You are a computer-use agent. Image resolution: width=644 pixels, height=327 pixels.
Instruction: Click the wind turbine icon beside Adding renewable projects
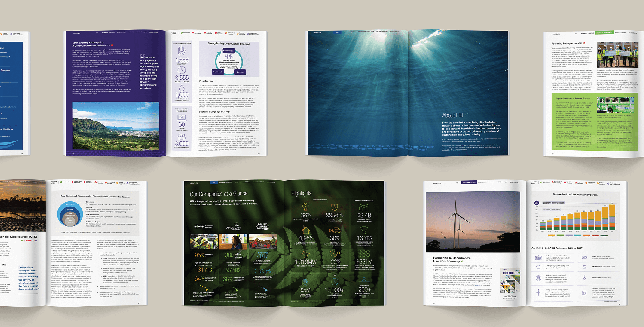pyautogui.click(x=538, y=293)
